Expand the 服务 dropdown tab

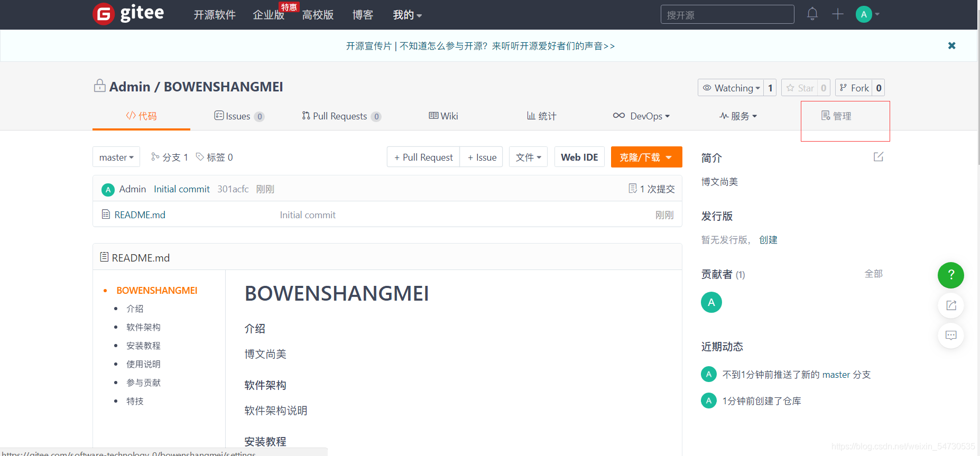click(x=738, y=116)
